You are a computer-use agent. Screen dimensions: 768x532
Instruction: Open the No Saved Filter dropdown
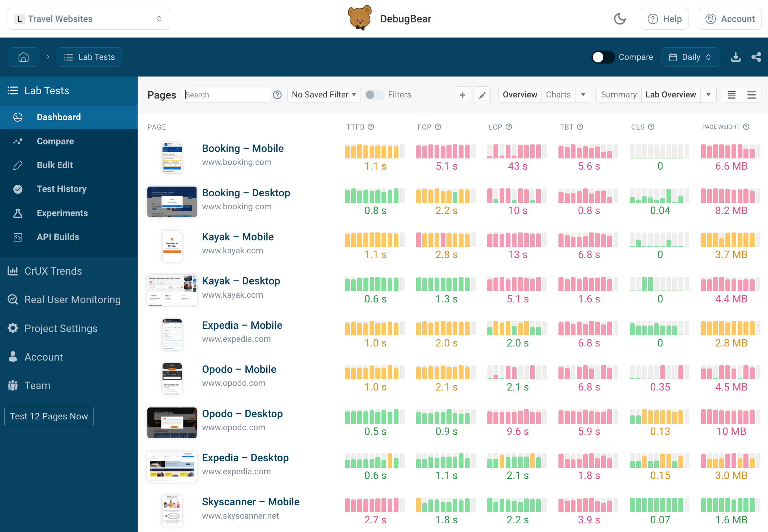coord(324,95)
